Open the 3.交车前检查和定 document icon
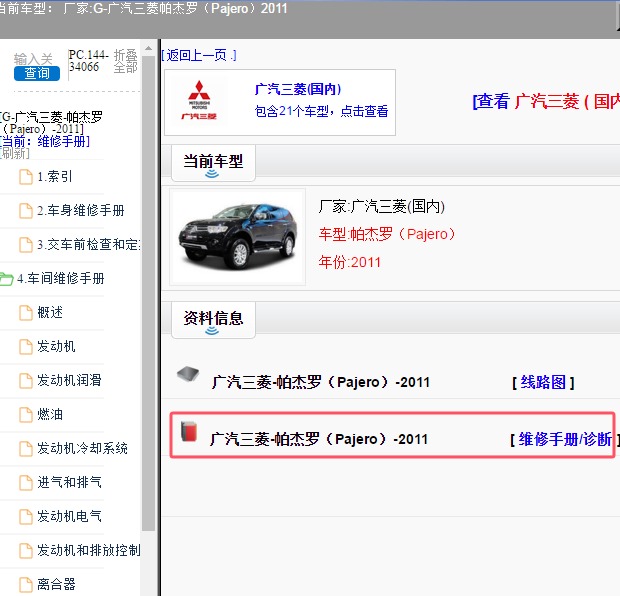This screenshot has width=620, height=596. point(26,245)
